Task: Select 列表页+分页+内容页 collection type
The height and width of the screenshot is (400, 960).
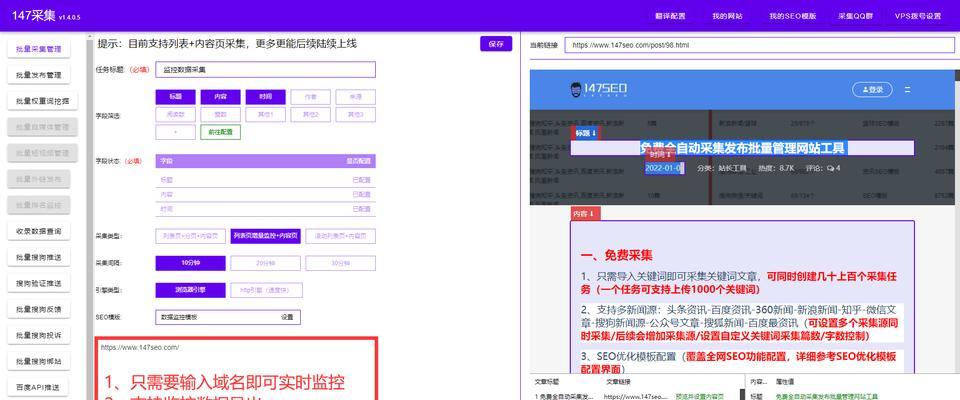Action: pyautogui.click(x=191, y=236)
